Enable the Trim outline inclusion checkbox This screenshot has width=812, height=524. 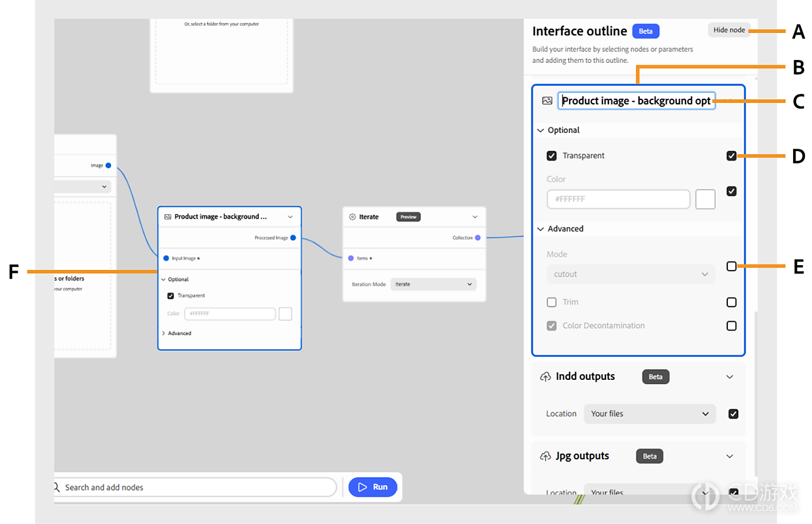coord(731,302)
